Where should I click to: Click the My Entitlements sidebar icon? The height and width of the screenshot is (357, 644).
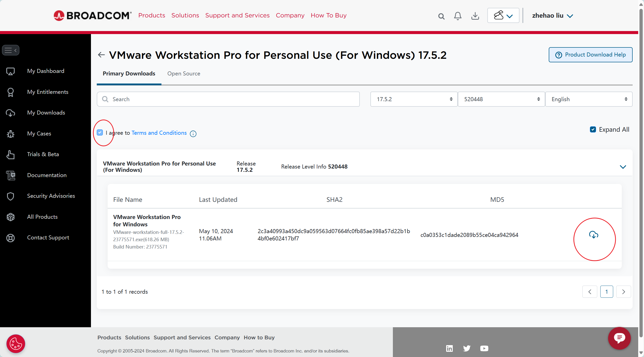click(x=11, y=91)
